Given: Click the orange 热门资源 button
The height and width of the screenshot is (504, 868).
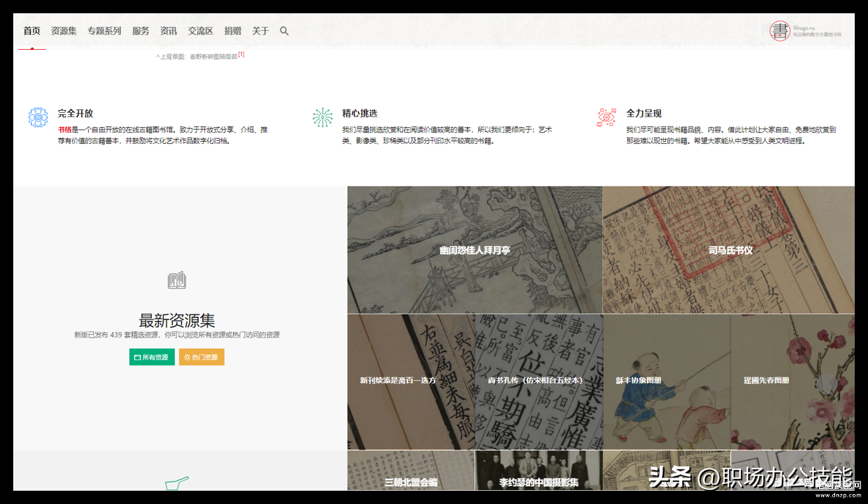Looking at the screenshot, I should coord(201,357).
